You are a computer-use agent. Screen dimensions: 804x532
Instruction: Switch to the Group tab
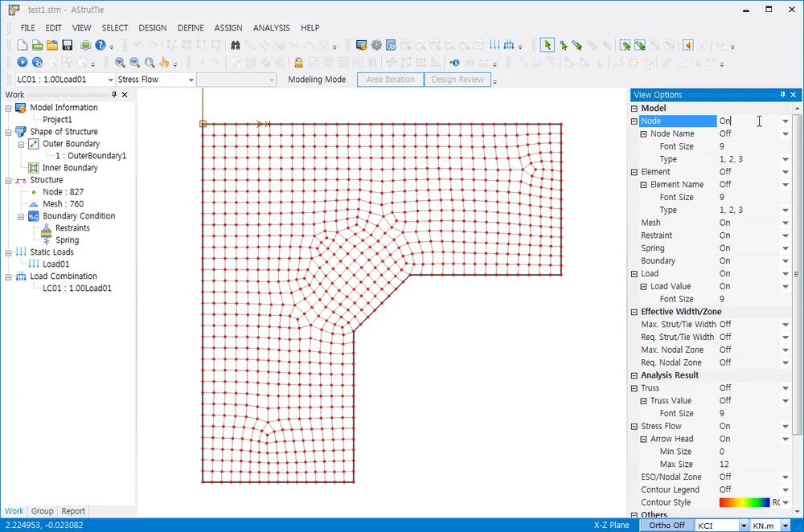(42, 511)
